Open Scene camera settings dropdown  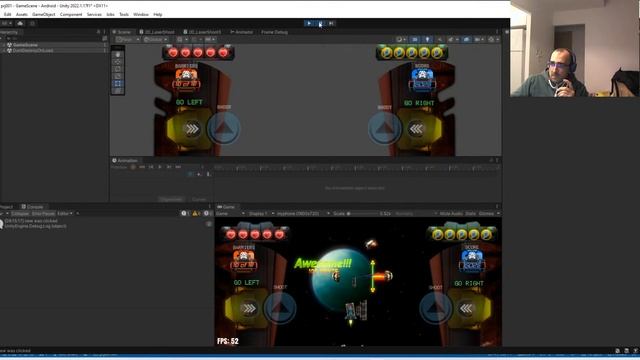(x=479, y=40)
